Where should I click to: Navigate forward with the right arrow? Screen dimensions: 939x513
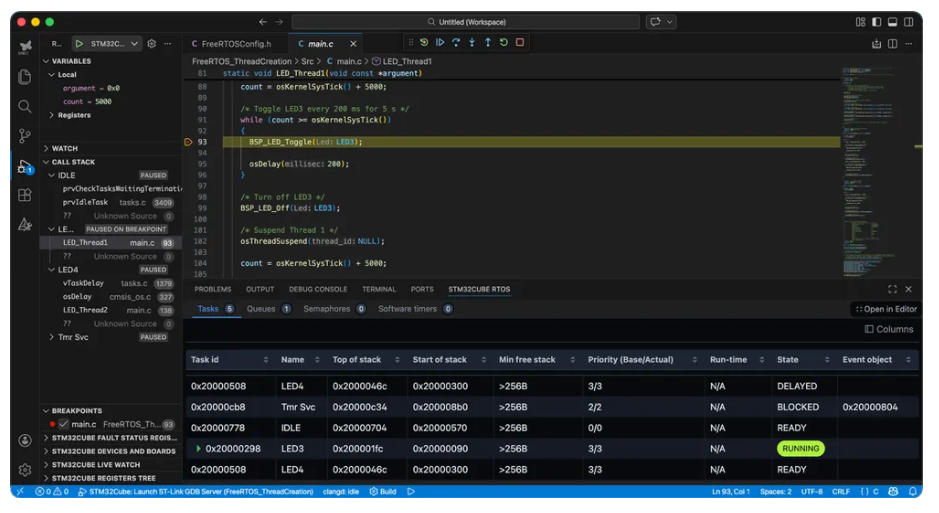coord(279,22)
